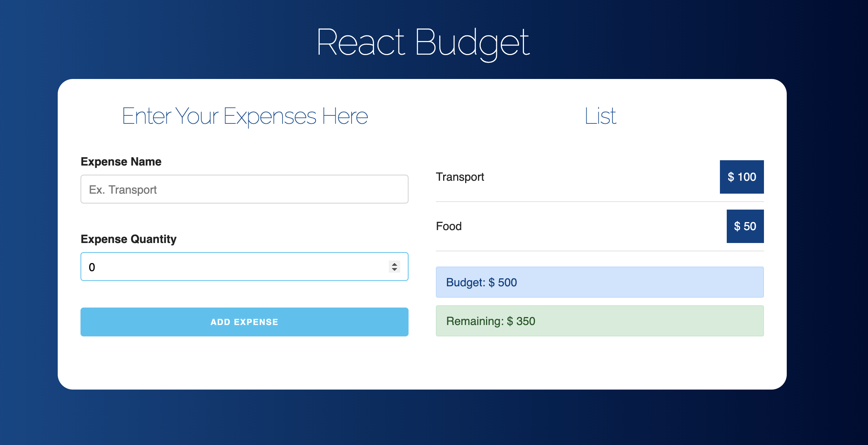Click the ADD EXPENSE button
The width and height of the screenshot is (868, 445).
(244, 322)
